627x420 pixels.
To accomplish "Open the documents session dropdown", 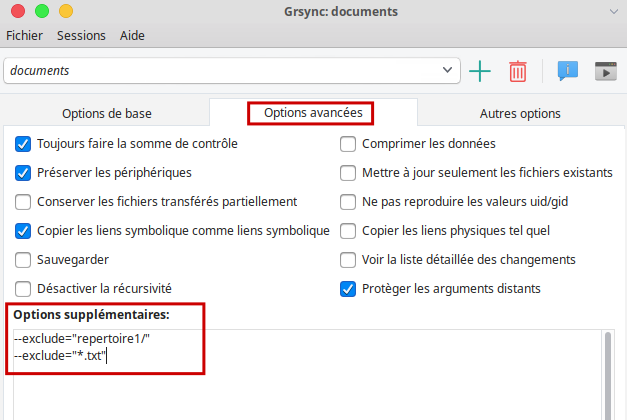I will (x=232, y=71).
